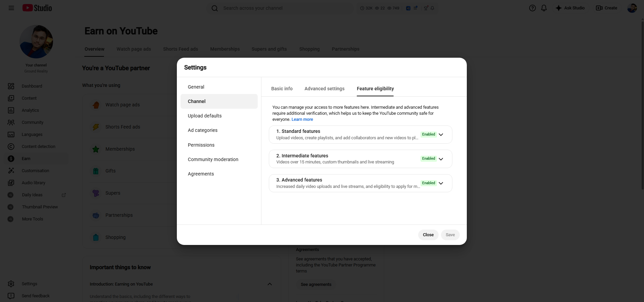Viewport: 644px width, 302px height.
Task: Click the See agreements button
Action: [316, 285]
